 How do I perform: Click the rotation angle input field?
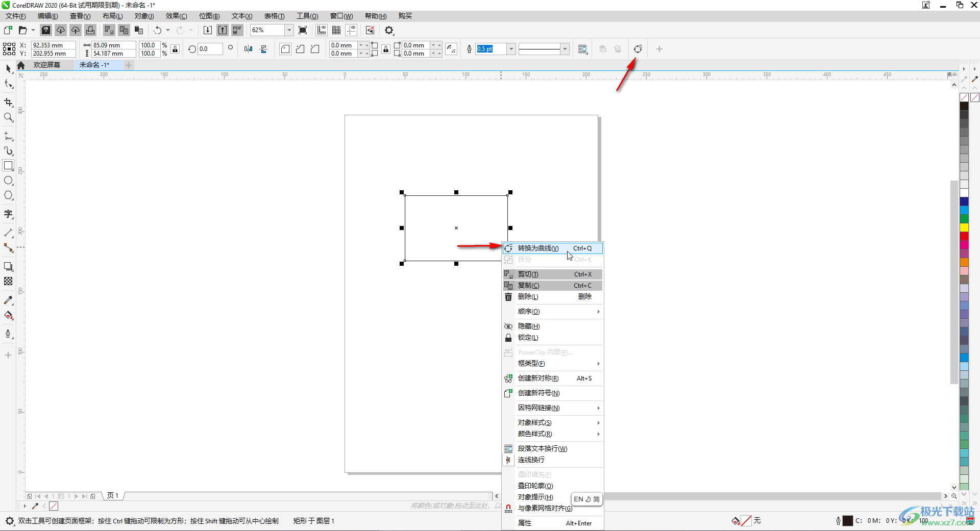click(x=210, y=49)
